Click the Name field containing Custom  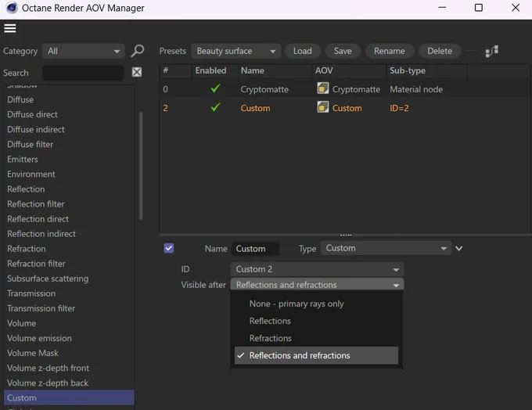(256, 249)
